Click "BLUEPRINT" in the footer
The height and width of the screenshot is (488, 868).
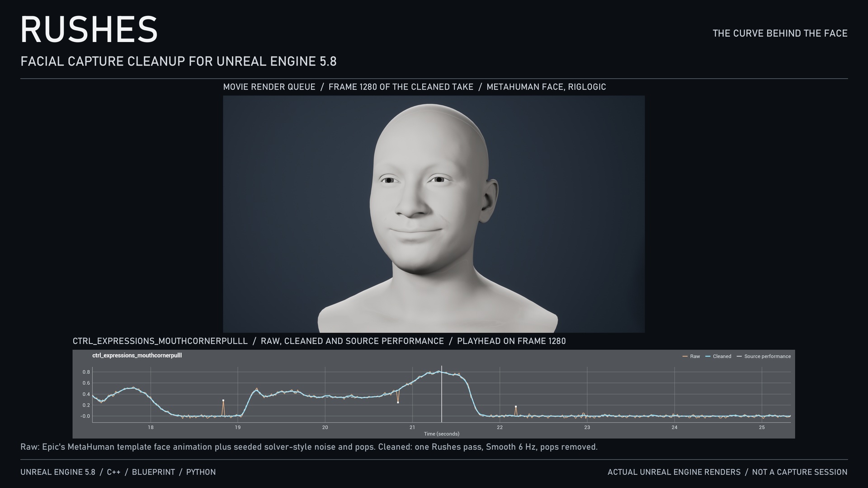point(153,472)
